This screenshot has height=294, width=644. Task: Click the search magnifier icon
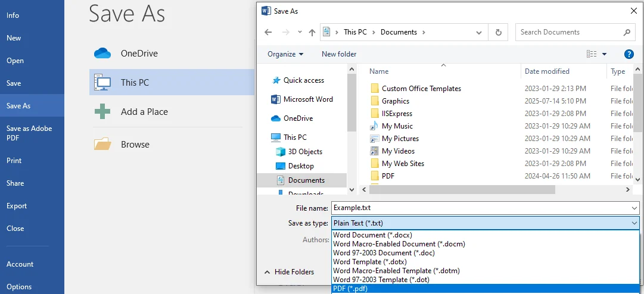pyautogui.click(x=626, y=32)
